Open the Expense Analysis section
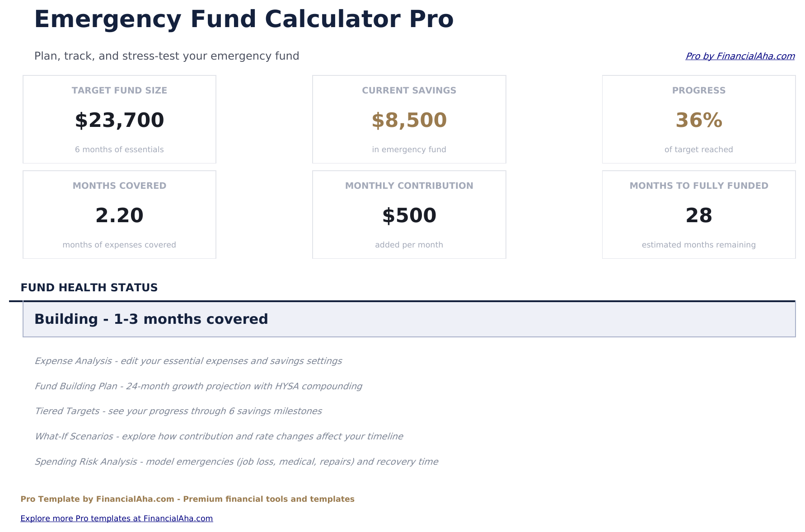 point(188,361)
